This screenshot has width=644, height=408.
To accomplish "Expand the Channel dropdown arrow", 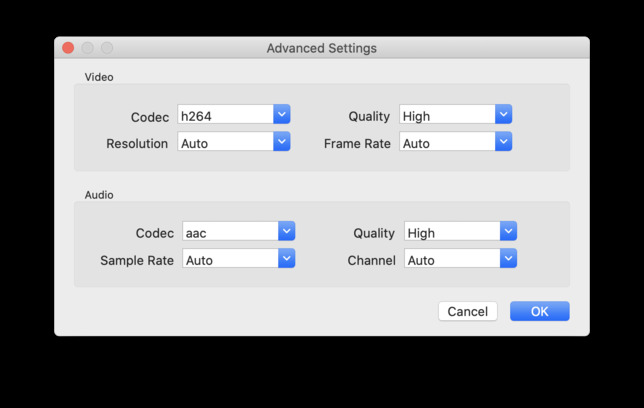I will pyautogui.click(x=508, y=259).
